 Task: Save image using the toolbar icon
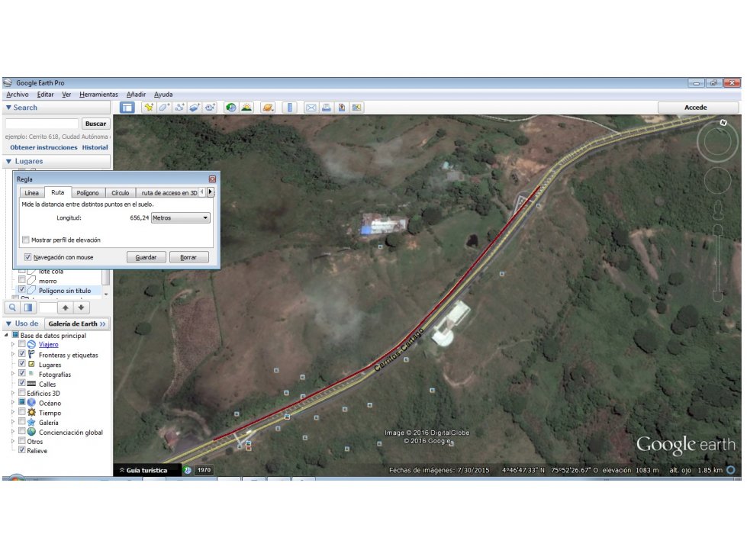tap(342, 108)
